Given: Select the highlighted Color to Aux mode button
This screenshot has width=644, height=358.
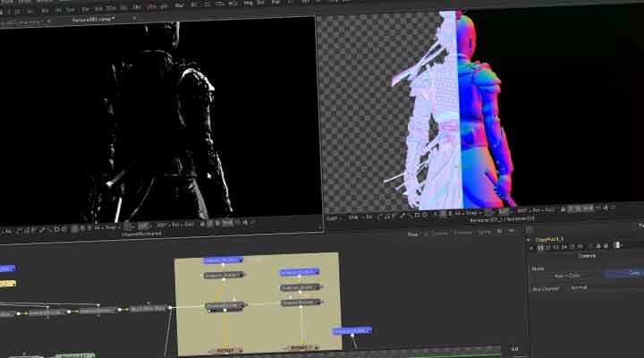Looking at the screenshot, I should pos(624,273).
